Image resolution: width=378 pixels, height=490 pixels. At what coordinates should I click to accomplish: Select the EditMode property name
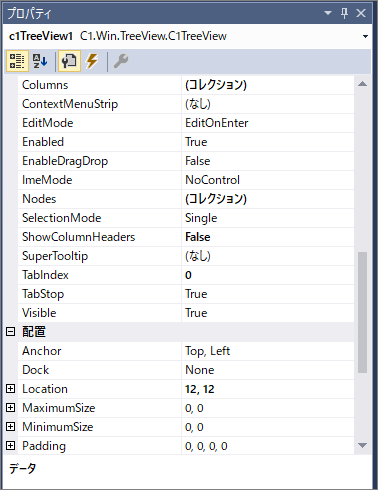48,123
